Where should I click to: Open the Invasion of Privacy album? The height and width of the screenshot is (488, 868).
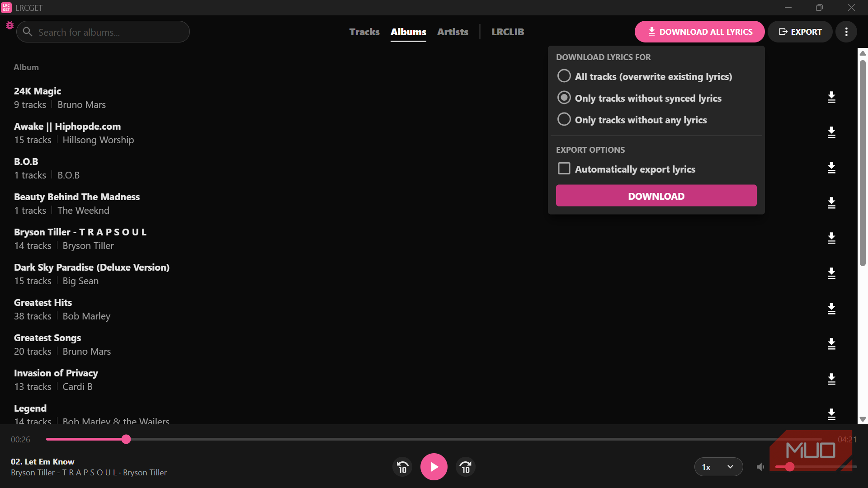tap(56, 373)
